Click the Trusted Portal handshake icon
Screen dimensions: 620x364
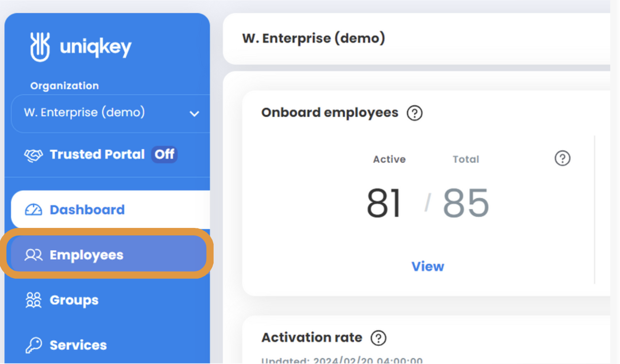(x=34, y=155)
